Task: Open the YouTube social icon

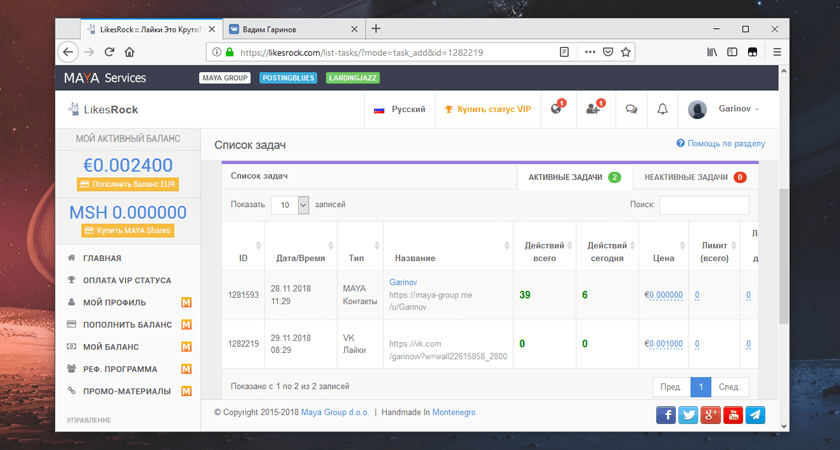Action: 733,415
